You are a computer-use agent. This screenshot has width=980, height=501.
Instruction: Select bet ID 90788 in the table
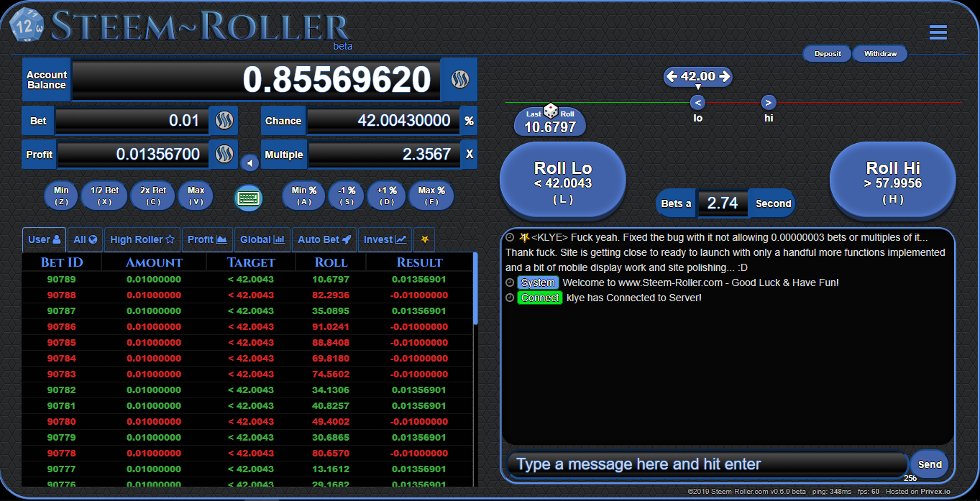click(x=62, y=295)
